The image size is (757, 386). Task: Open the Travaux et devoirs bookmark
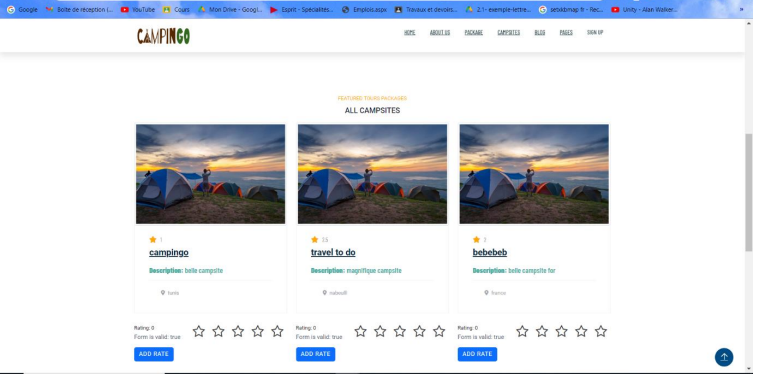(x=426, y=9)
